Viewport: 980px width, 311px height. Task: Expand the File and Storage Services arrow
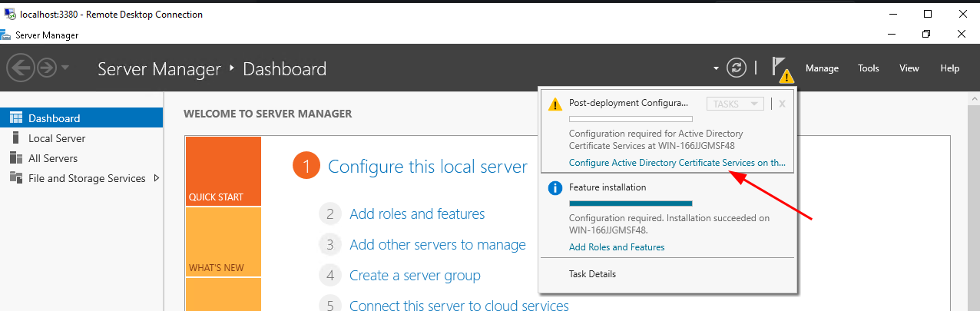tap(157, 178)
